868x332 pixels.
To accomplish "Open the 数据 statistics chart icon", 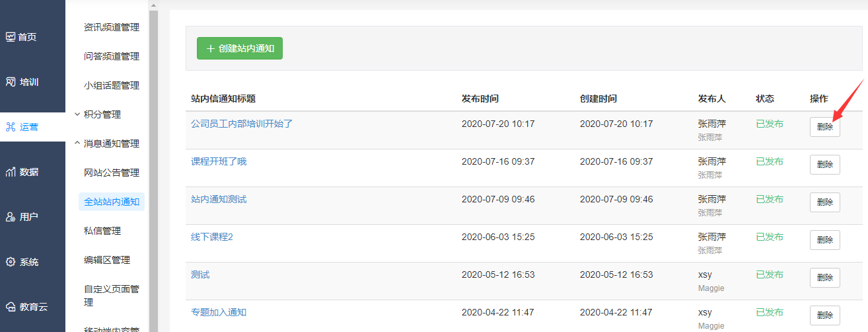I will pos(11,172).
